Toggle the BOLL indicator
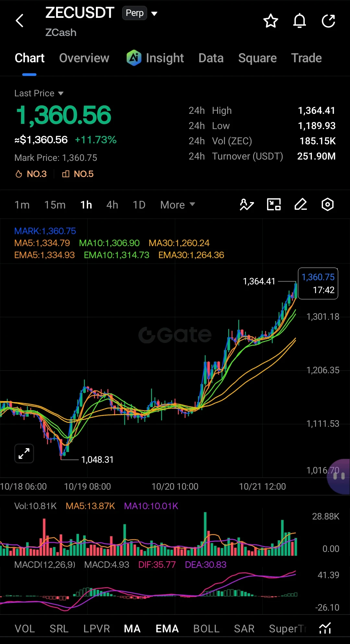 [206, 629]
